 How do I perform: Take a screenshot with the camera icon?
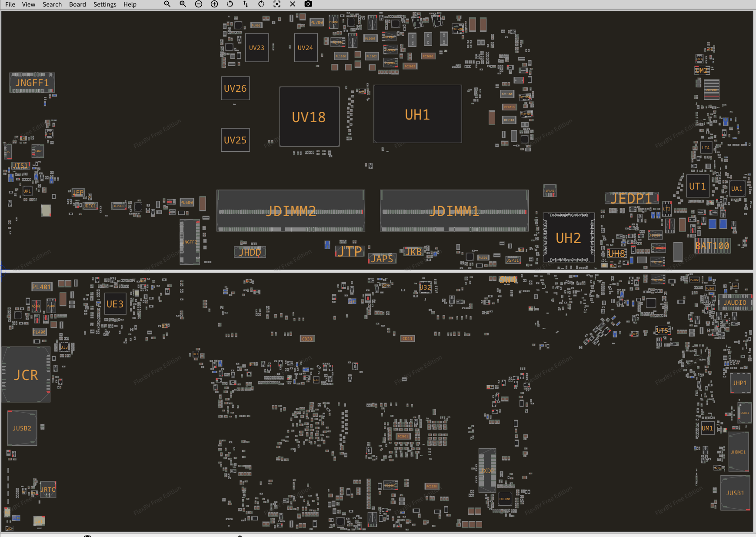308,4
